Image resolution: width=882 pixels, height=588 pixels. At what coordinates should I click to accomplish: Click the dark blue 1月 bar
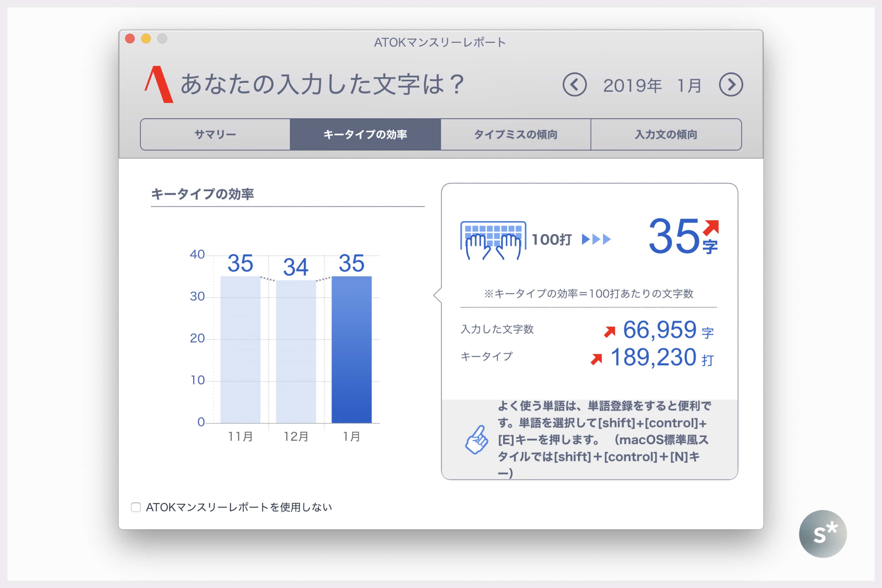click(x=351, y=350)
